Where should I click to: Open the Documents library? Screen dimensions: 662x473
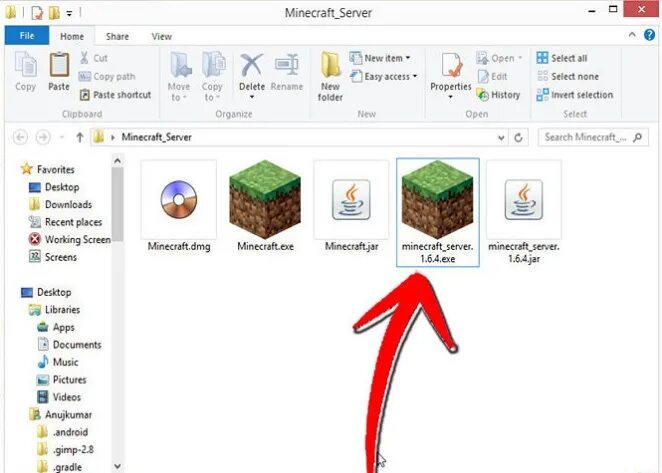[70, 345]
